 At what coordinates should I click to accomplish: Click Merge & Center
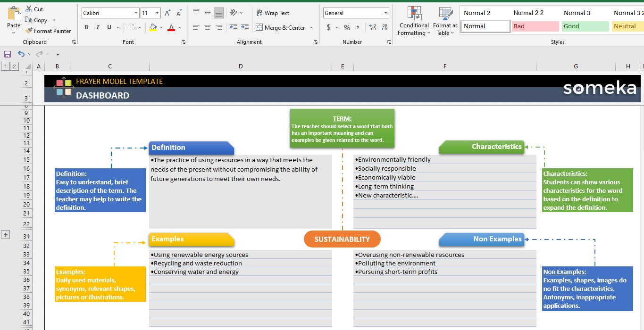coord(280,28)
